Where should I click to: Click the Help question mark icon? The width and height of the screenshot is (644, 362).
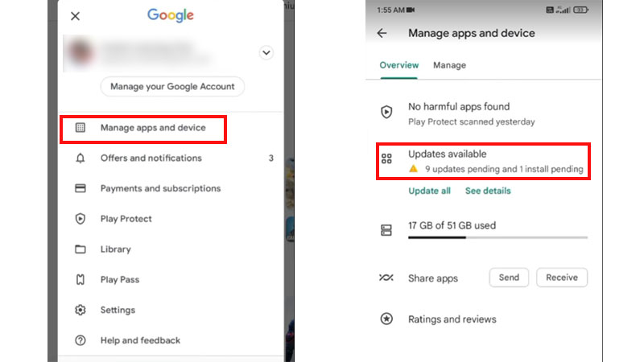pyautogui.click(x=80, y=340)
